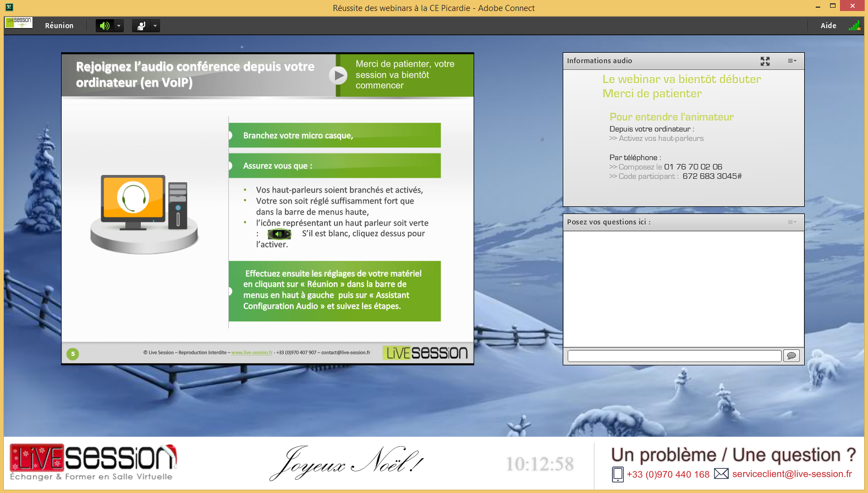
Task: Click the Adobe Connect window icon
Action: [9, 7]
